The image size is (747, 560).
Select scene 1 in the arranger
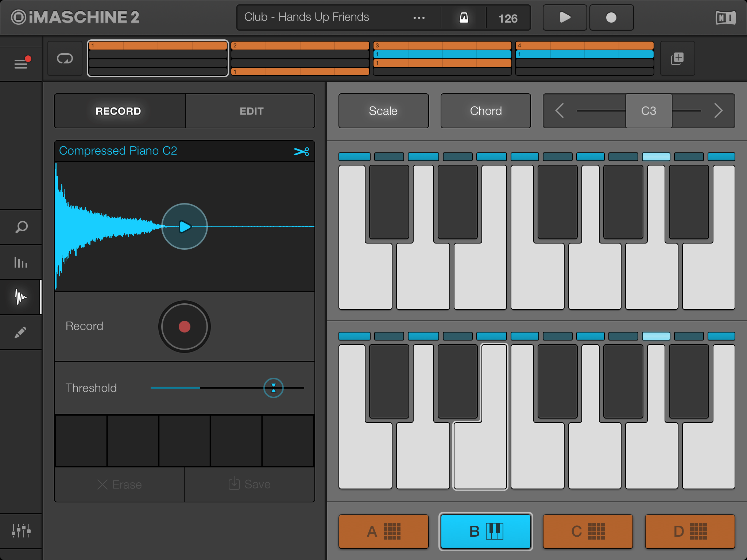coord(158,58)
